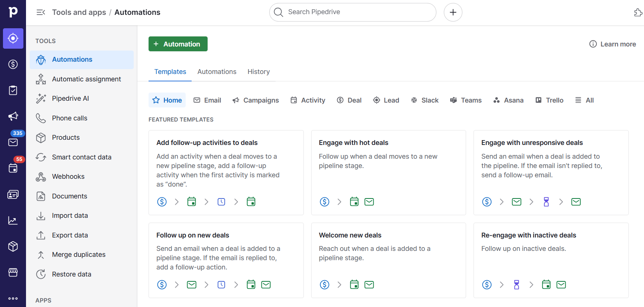Select the Home template filter
644x307 pixels.
pos(167,100)
